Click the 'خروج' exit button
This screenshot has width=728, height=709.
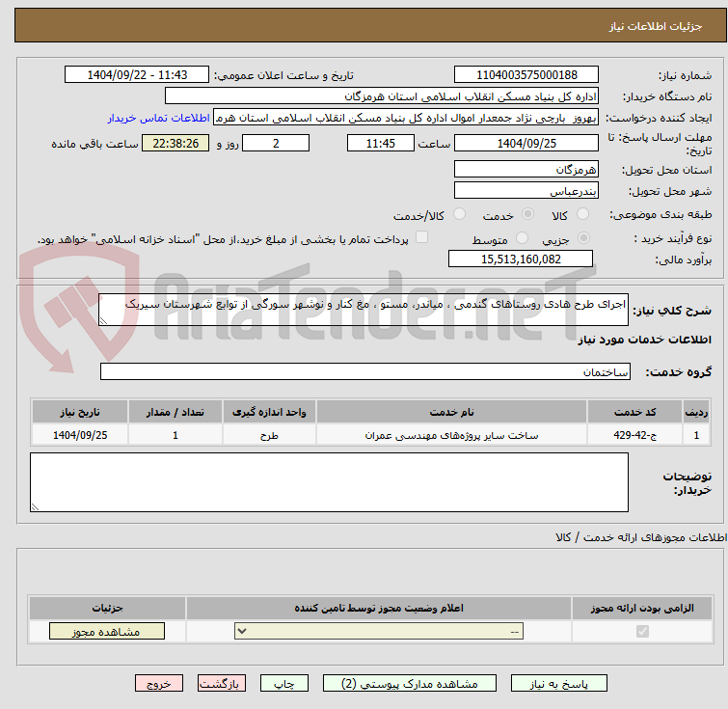pos(159,683)
